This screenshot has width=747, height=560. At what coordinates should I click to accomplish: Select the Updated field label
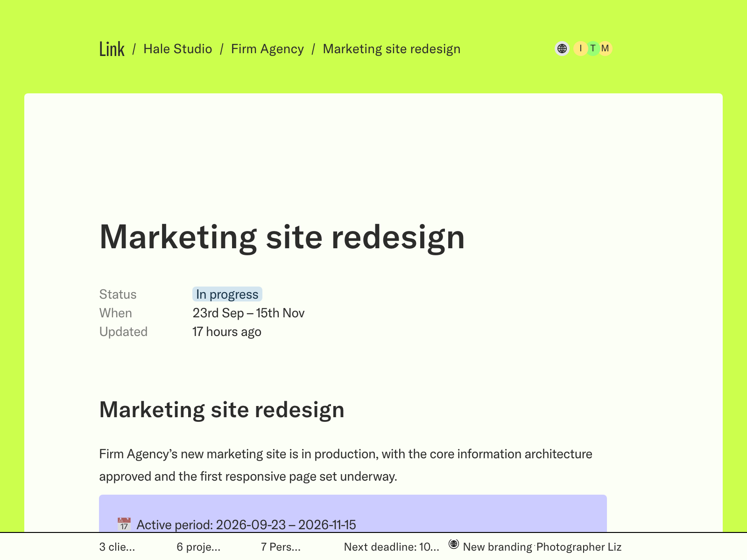click(123, 332)
